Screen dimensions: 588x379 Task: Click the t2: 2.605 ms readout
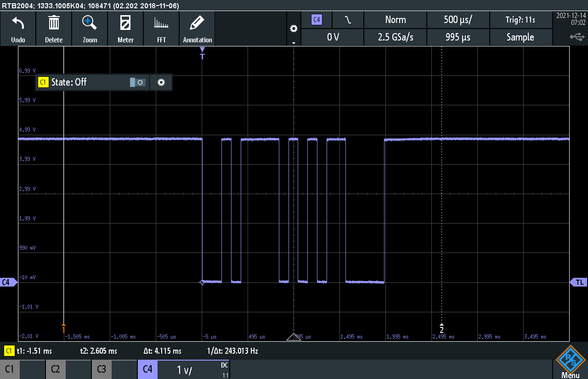click(98, 351)
